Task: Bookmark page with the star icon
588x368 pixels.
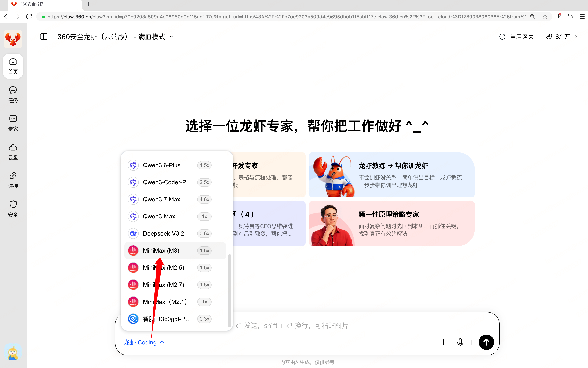Action: [x=545, y=17]
